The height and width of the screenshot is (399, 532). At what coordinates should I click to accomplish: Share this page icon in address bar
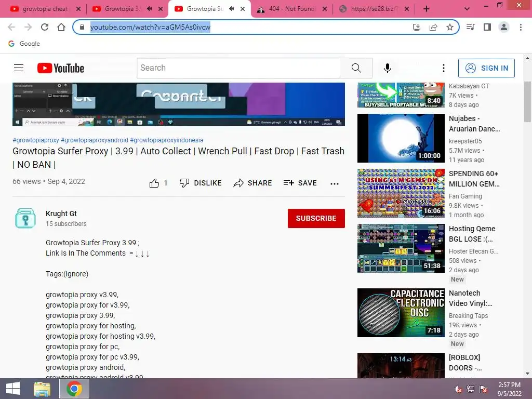click(x=433, y=27)
